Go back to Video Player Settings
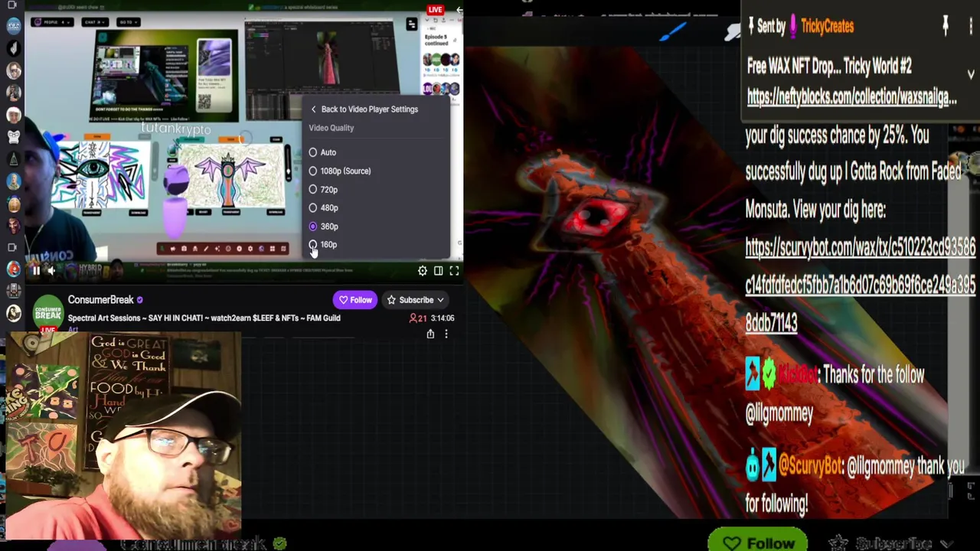This screenshot has width=980, height=551. pyautogui.click(x=364, y=109)
